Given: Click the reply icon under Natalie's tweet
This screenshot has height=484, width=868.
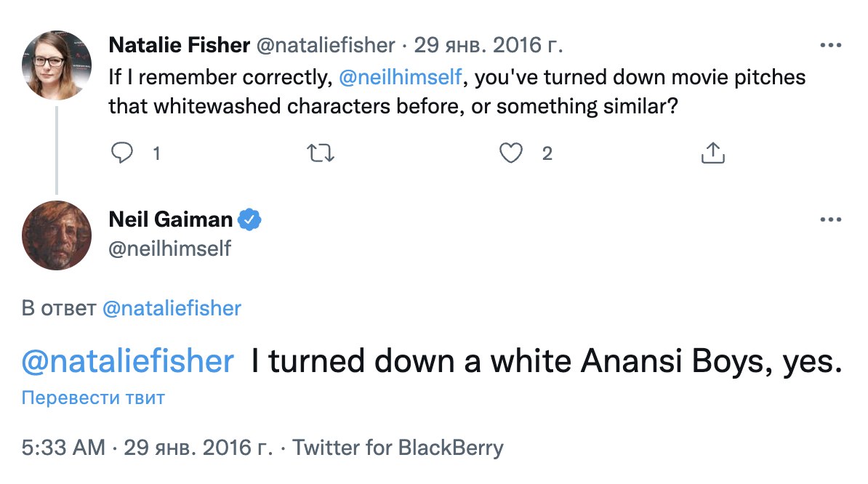Looking at the screenshot, I should [x=123, y=153].
